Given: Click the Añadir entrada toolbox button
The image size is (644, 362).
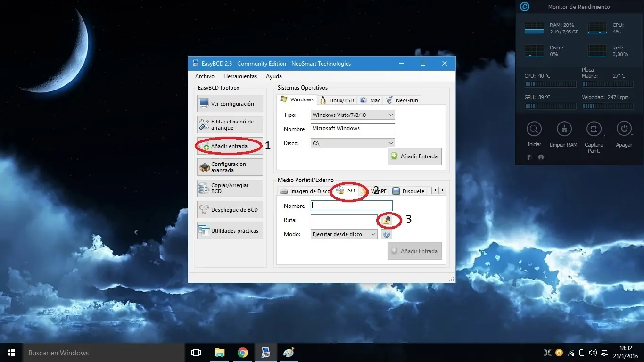Looking at the screenshot, I should [230, 146].
